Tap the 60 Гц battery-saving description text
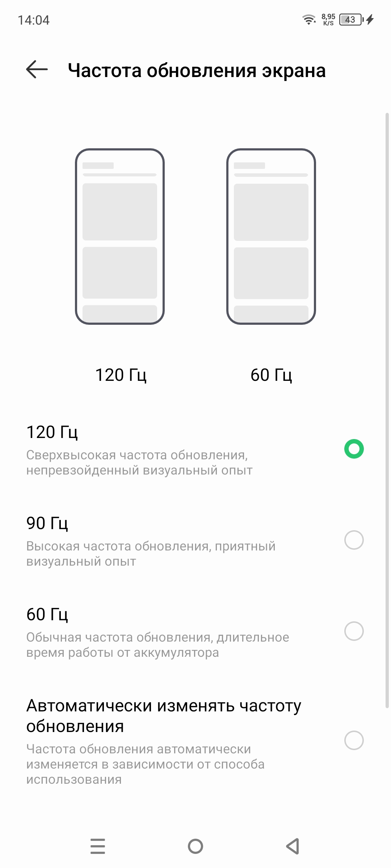Image resolution: width=391 pixels, height=868 pixels. tap(157, 645)
